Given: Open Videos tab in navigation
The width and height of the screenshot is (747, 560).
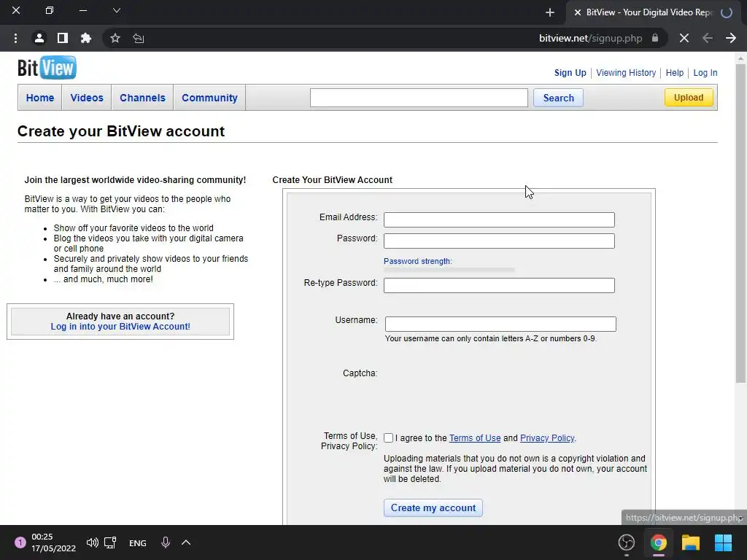Looking at the screenshot, I should [87, 98].
